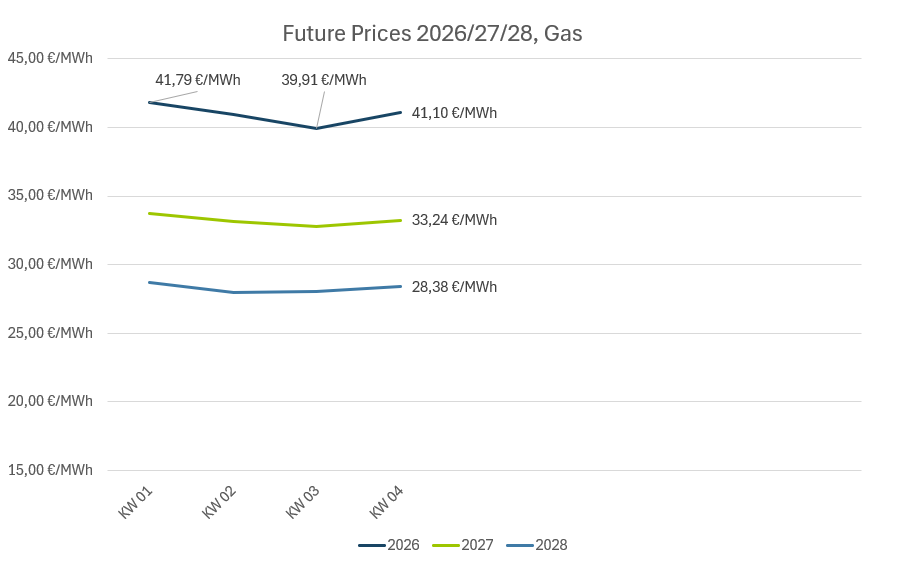Screen dimensions: 922x567
Task: Select the 2026 legend entry
Action: (403, 545)
